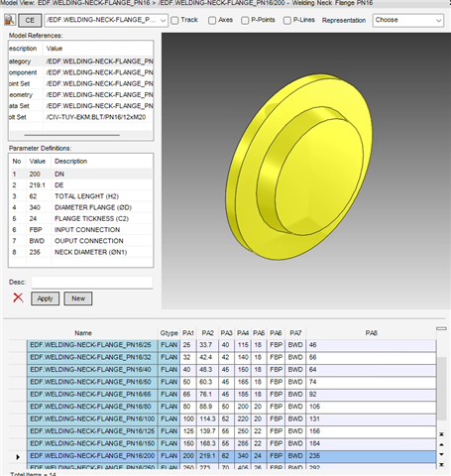Select FLANGE TICKNESS (C2) parameter row
Image resolution: width=451 pixels, height=476 pixels.
pos(81,219)
